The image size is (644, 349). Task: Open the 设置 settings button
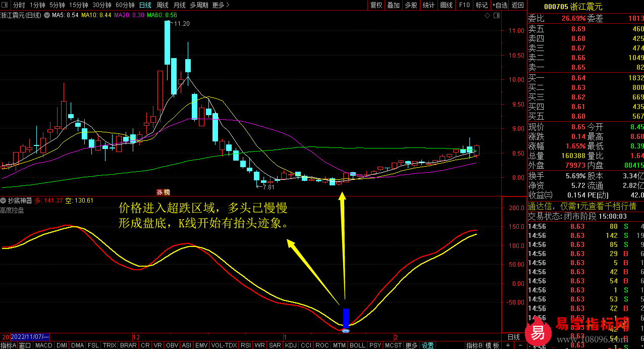(428, 345)
